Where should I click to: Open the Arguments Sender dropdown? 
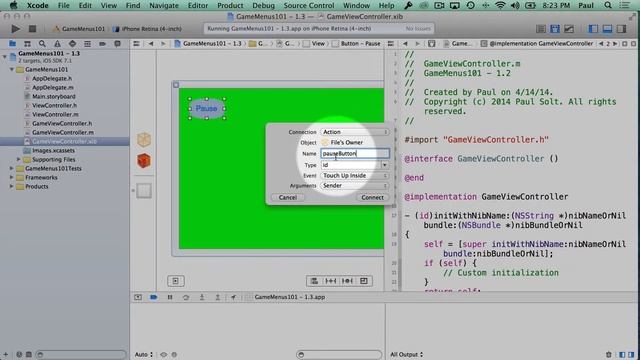coord(354,186)
